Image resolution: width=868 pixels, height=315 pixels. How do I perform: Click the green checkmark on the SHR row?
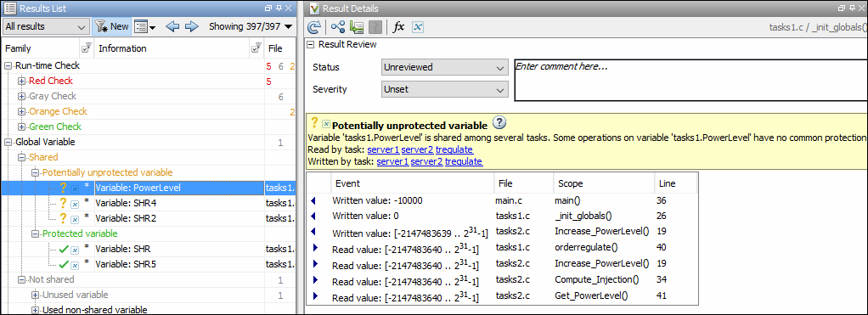pos(64,249)
